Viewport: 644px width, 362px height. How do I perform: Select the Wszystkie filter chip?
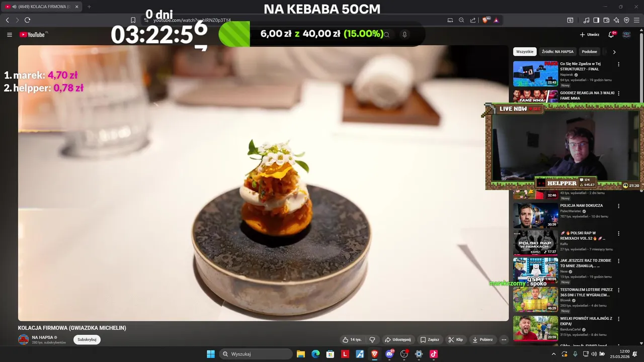[525, 52]
